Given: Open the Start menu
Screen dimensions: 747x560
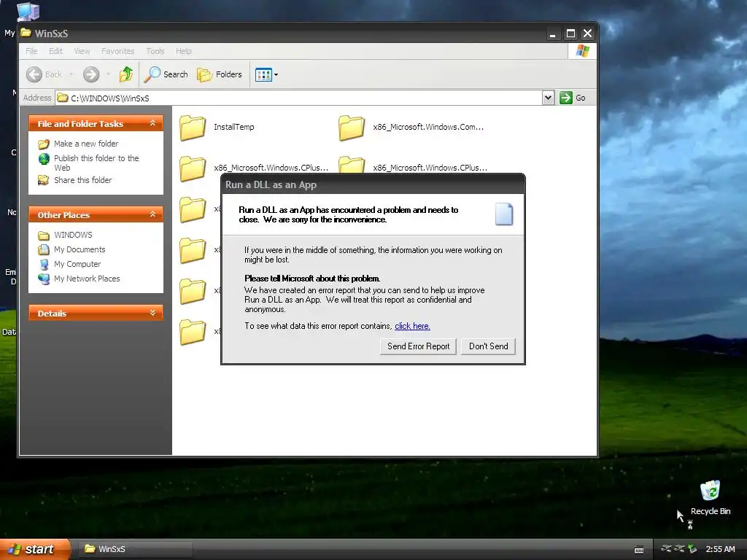Looking at the screenshot, I should click(x=35, y=549).
